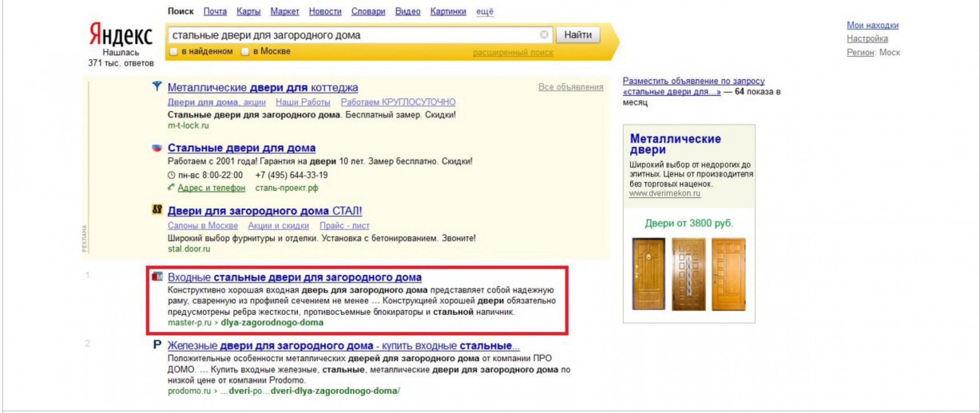Screen dimensions: 980x413
Task: Open расширенный поиск link
Action: click(513, 53)
